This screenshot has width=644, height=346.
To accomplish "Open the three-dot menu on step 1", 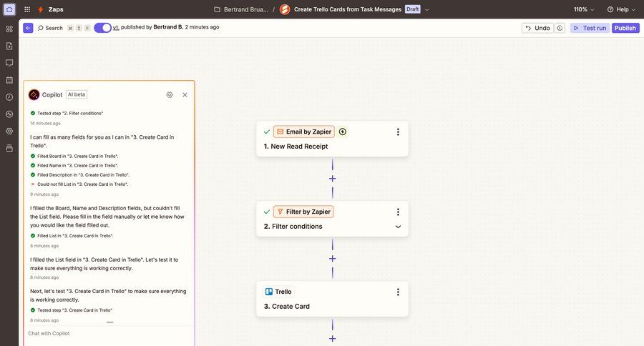I will (x=398, y=132).
